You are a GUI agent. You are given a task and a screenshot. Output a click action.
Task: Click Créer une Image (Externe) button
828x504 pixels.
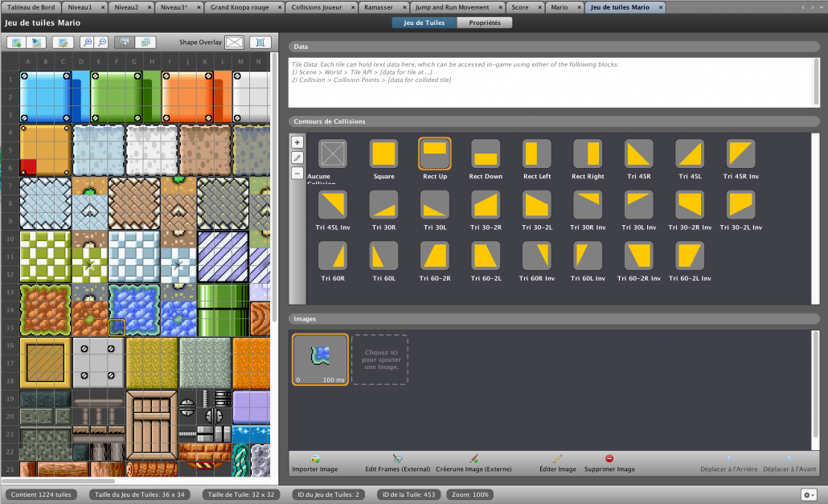click(x=473, y=464)
